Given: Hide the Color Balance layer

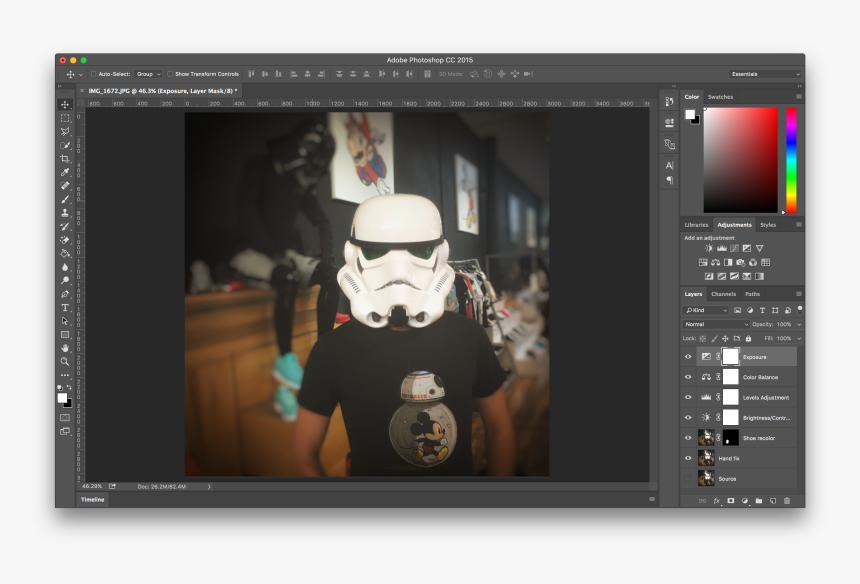Looking at the screenshot, I should point(688,377).
